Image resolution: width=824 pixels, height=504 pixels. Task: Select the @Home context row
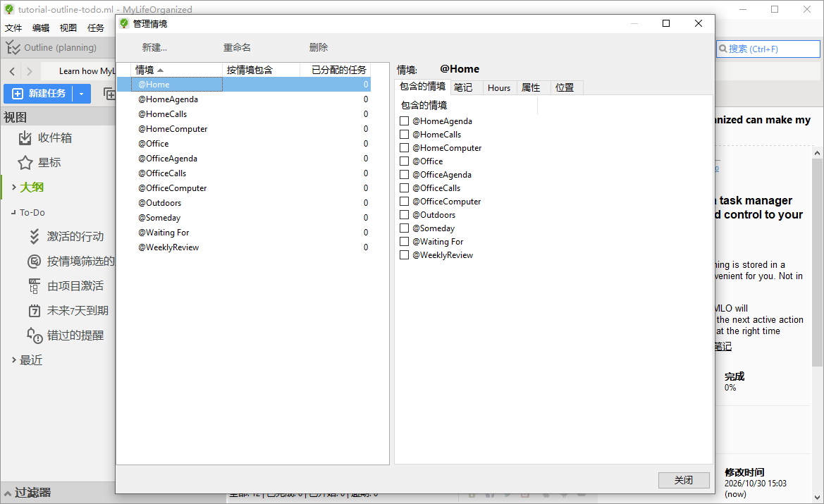click(244, 85)
